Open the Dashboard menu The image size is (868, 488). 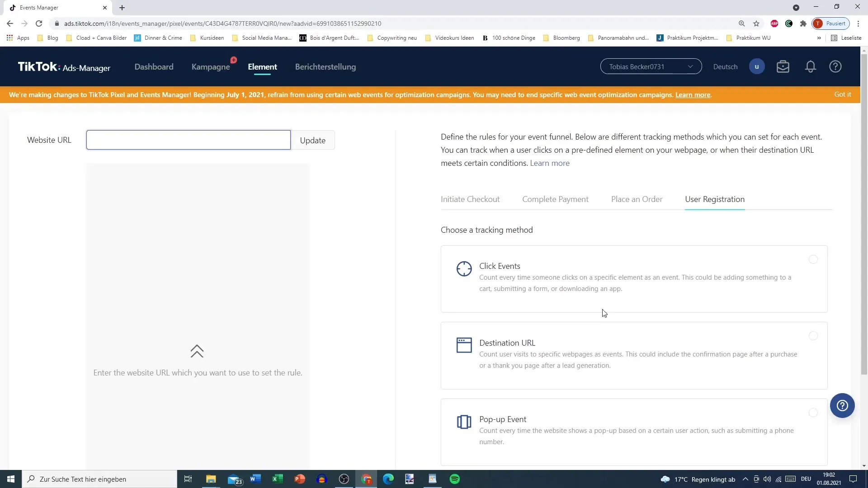pos(154,67)
